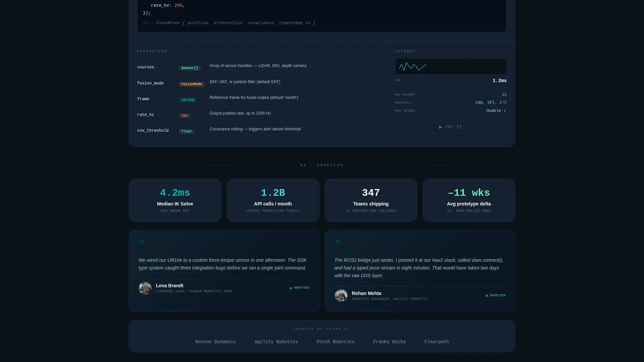Click Rohan Mehta's avatar photo

341,296
